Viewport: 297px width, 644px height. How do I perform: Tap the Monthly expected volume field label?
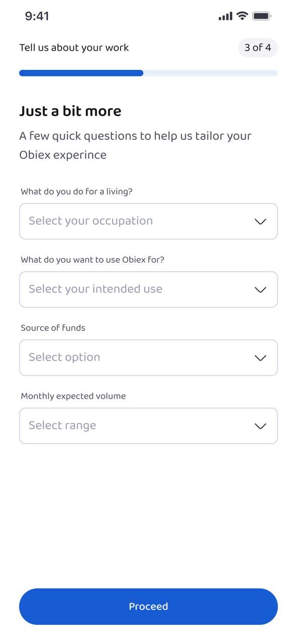pyautogui.click(x=73, y=396)
